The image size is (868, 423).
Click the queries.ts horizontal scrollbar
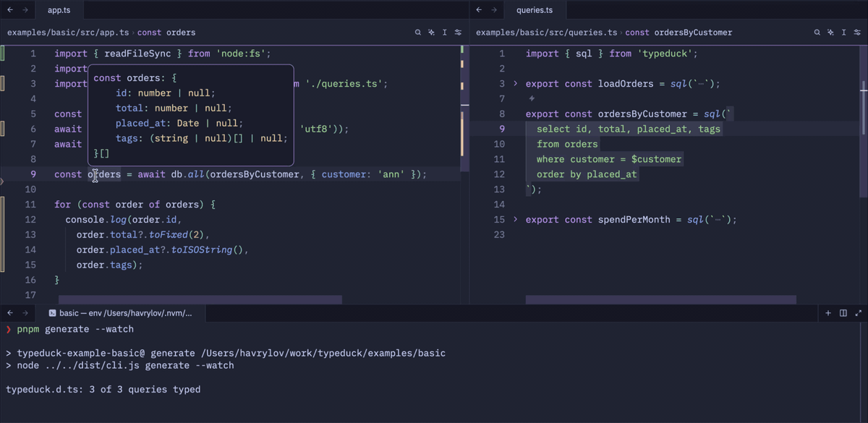coord(661,299)
